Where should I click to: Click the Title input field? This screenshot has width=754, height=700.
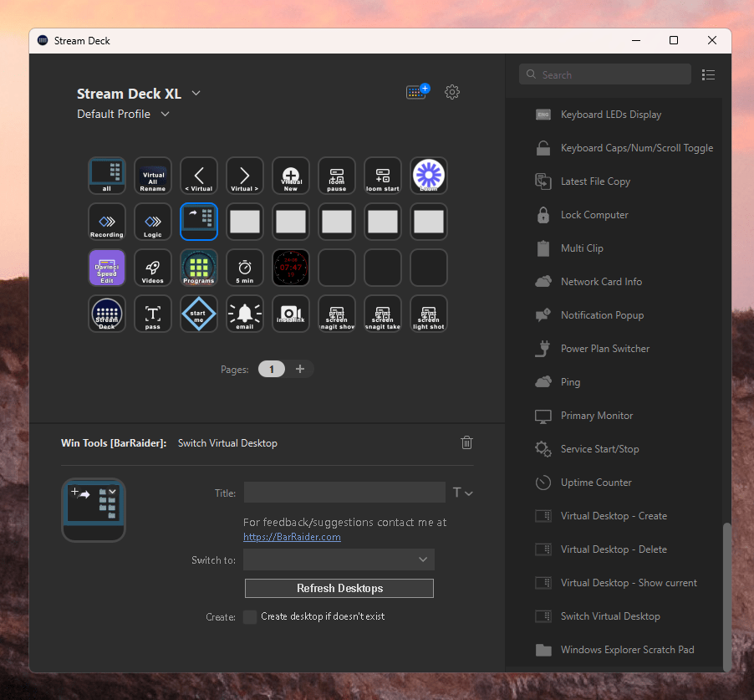[x=344, y=492]
